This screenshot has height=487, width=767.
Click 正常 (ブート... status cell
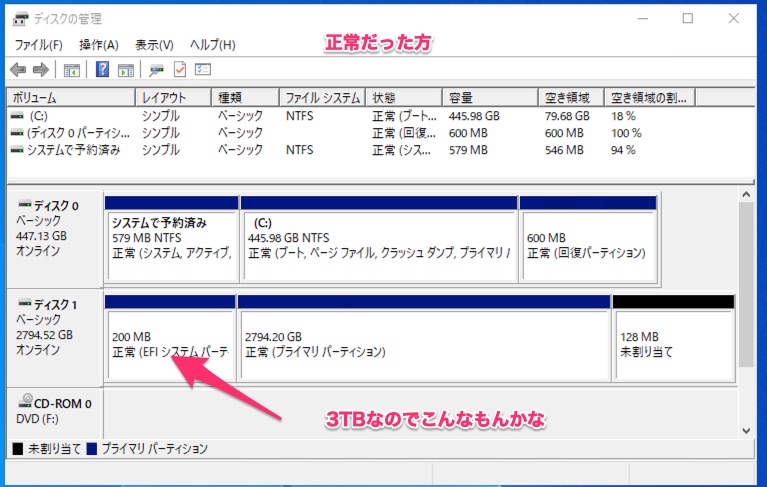click(404, 116)
